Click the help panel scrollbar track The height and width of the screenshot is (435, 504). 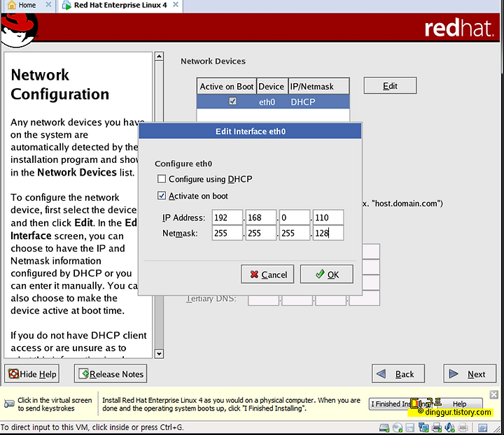coord(159,321)
